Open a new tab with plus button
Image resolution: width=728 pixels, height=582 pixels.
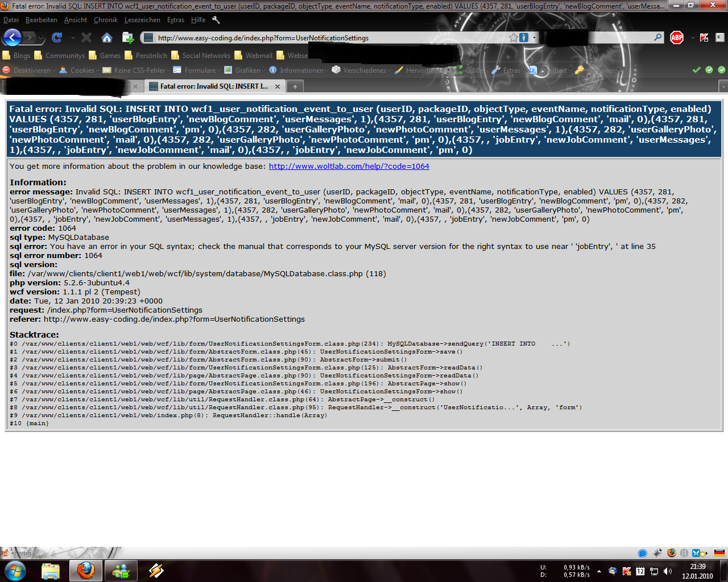(295, 86)
